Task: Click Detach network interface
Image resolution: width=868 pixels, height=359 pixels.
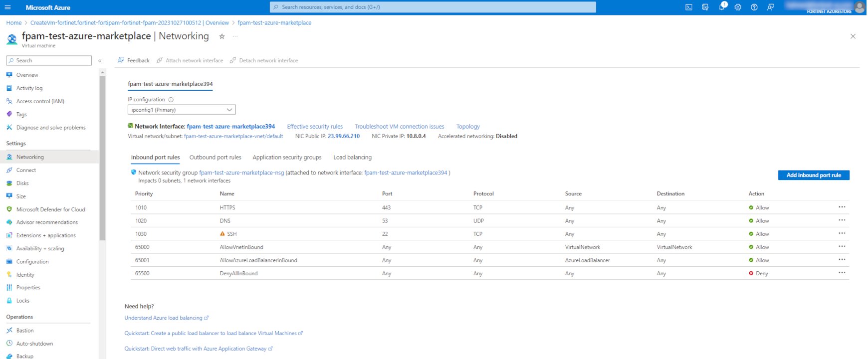Action: (264, 60)
